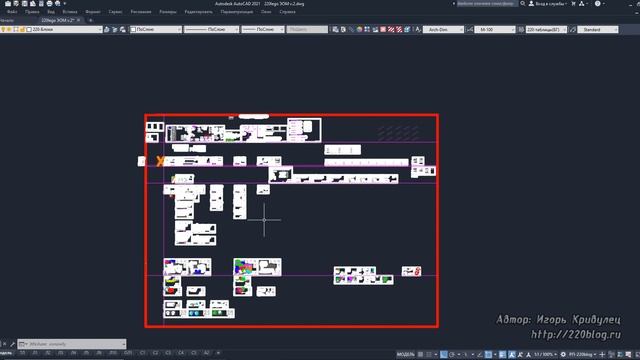Open the color control ПоСлою dropdown
This screenshot has width=640, height=360.
[x=156, y=29]
